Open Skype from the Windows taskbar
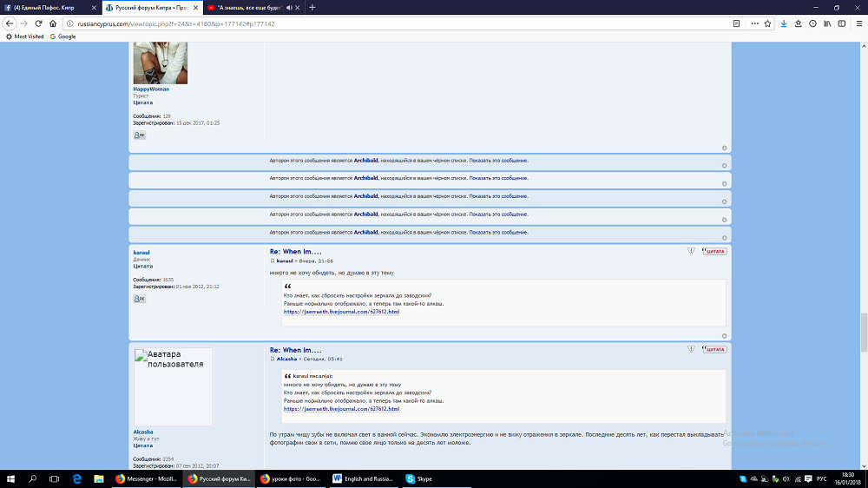Viewport: 868px width, 488px height. 418,478
